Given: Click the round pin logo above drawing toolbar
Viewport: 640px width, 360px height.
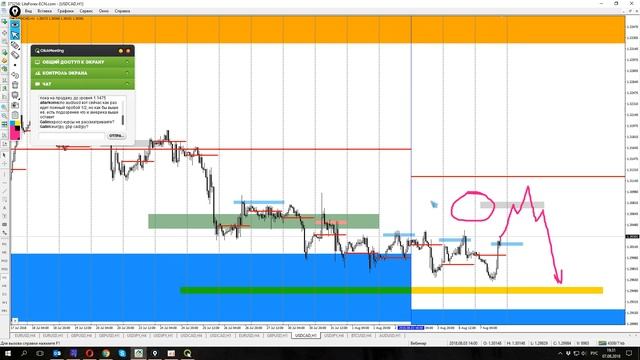Looking at the screenshot, I should [15, 11].
